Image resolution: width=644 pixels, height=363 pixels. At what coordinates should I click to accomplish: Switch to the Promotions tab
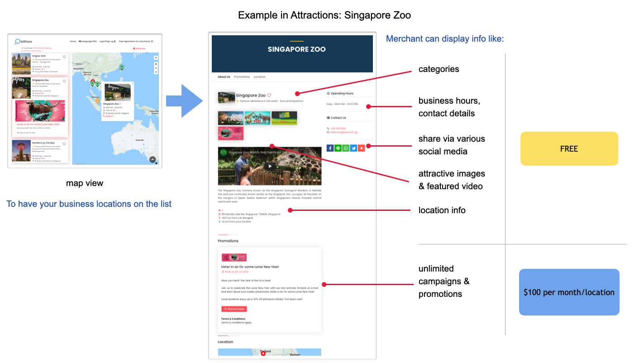(x=242, y=77)
